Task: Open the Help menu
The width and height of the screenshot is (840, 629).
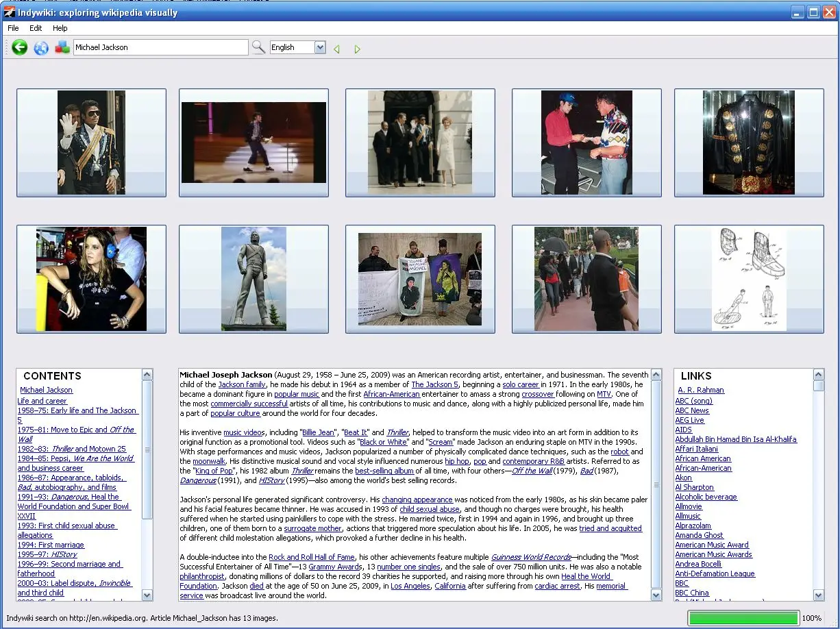Action: (60, 28)
